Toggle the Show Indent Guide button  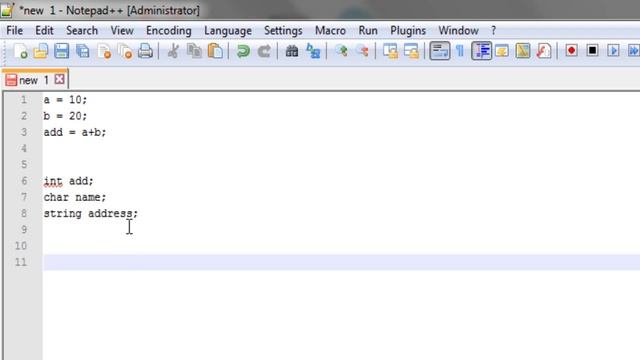pyautogui.click(x=481, y=51)
